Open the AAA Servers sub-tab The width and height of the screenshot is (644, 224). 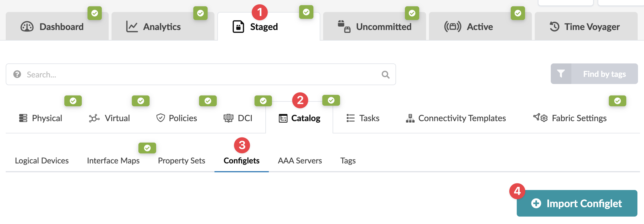coord(300,161)
